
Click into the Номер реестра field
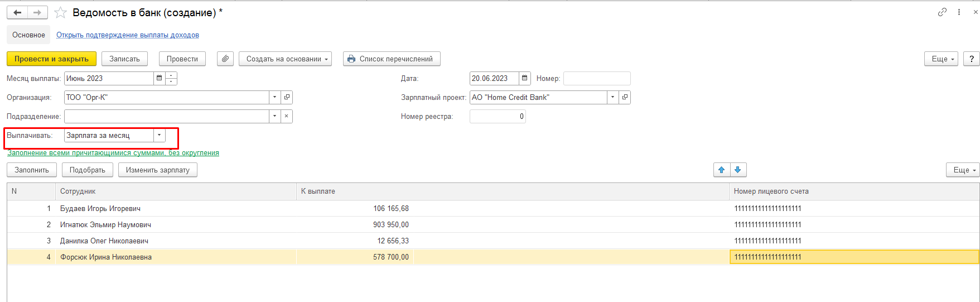498,116
